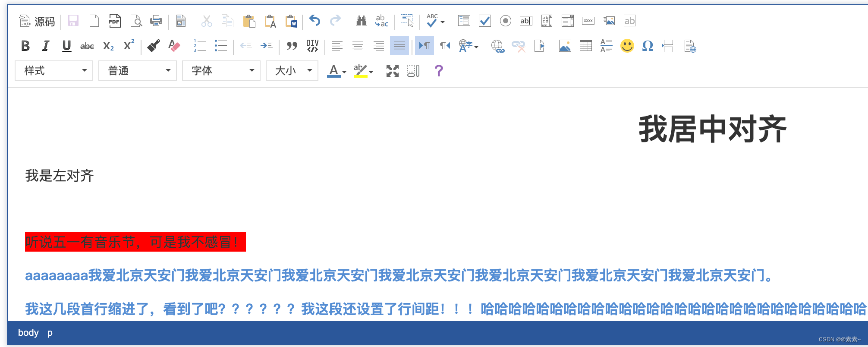
Task: Open Find with binoculars icon
Action: point(361,21)
